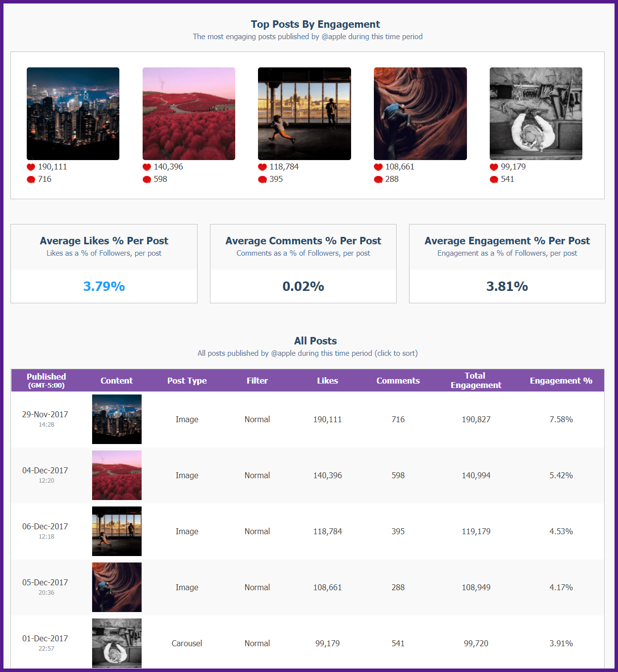Click the 3.79% average likes value
This screenshot has height=672, width=618.
(x=104, y=286)
